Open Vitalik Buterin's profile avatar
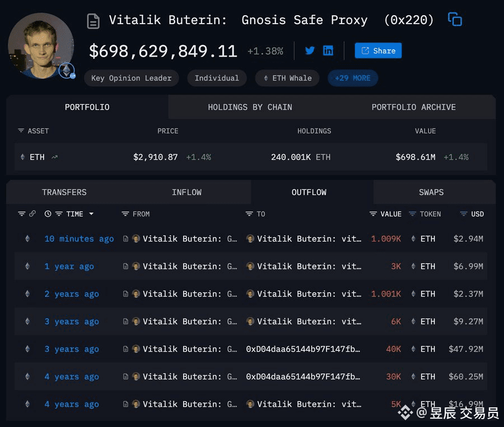 (41, 46)
